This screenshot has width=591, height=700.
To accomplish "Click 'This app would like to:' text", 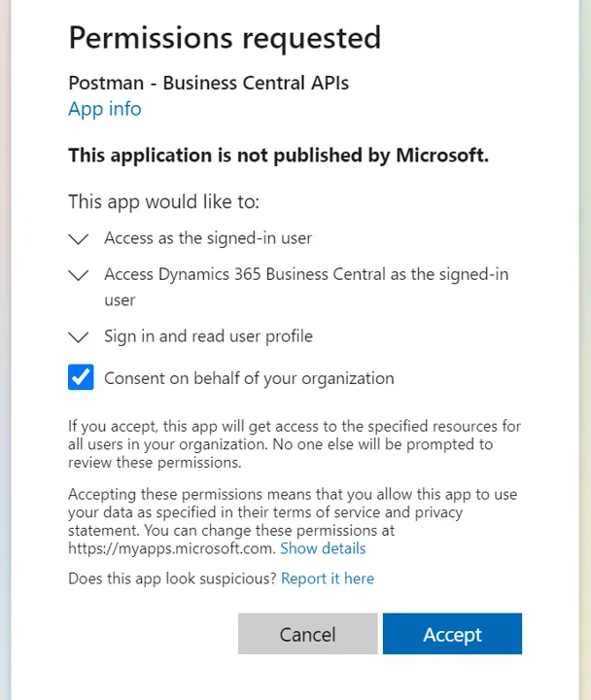I will (164, 202).
